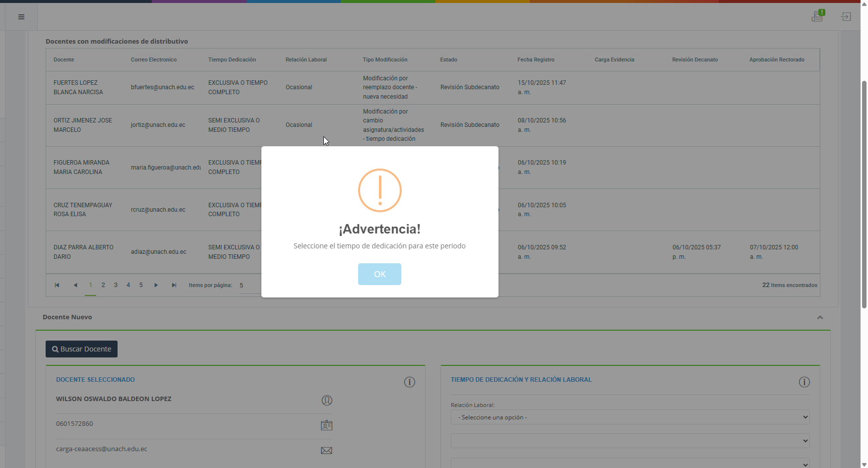Click the Buscar Docente button
The height and width of the screenshot is (468, 868).
coord(81,349)
